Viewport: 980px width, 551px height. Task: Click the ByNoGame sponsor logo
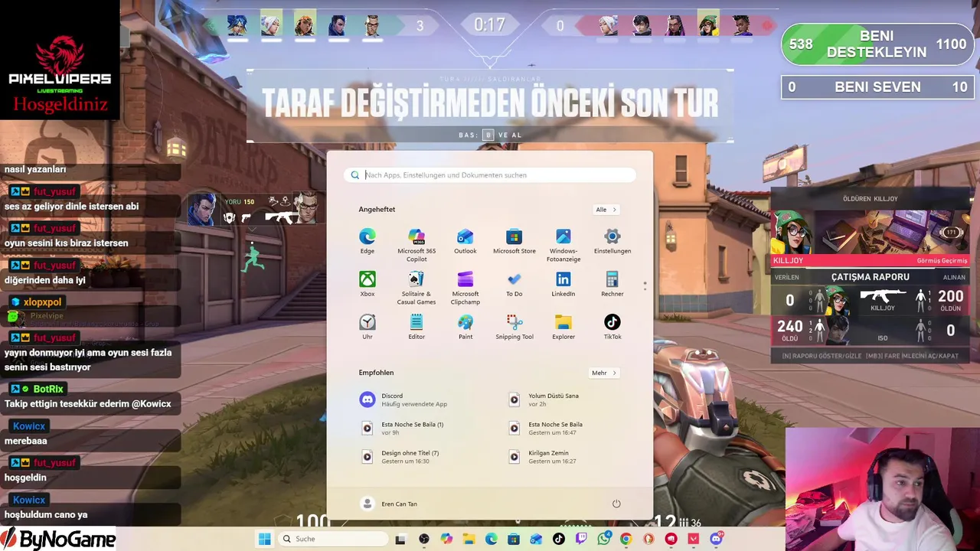click(58, 539)
